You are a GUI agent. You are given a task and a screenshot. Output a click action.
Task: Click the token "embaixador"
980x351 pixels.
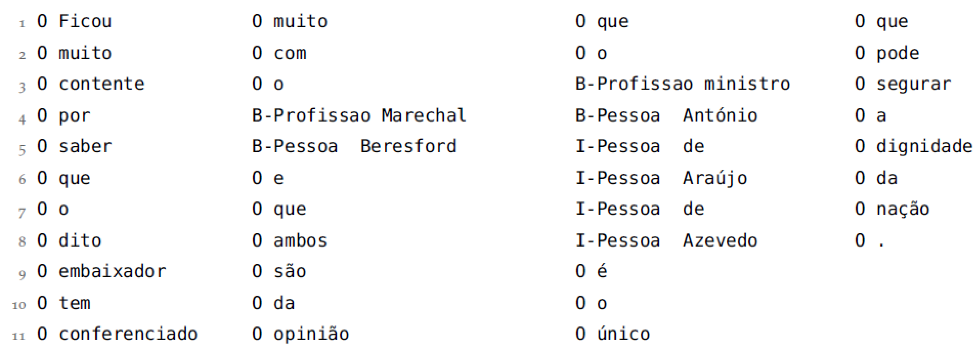click(x=112, y=272)
